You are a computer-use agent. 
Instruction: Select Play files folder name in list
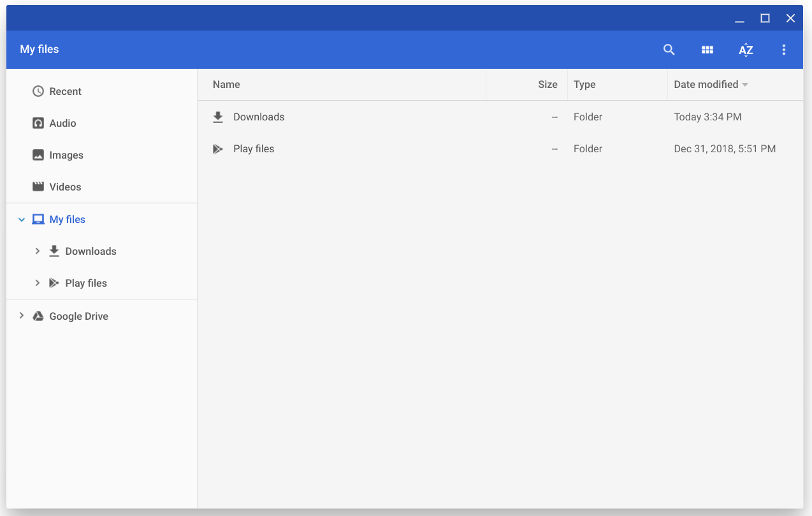coord(254,148)
